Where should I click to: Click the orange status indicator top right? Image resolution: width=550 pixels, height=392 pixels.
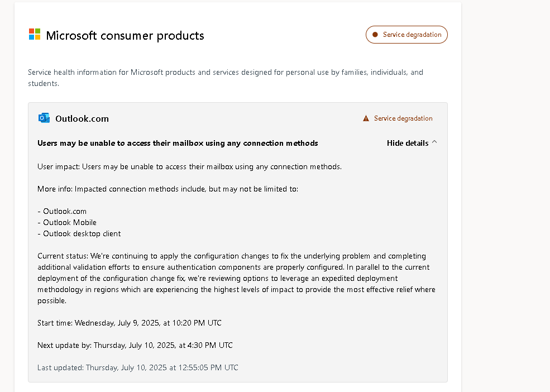pyautogui.click(x=406, y=34)
